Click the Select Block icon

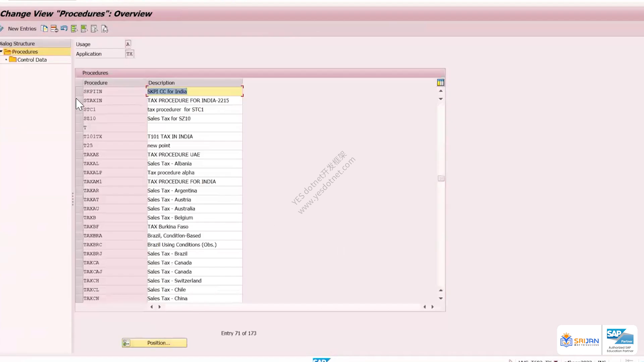(84, 29)
